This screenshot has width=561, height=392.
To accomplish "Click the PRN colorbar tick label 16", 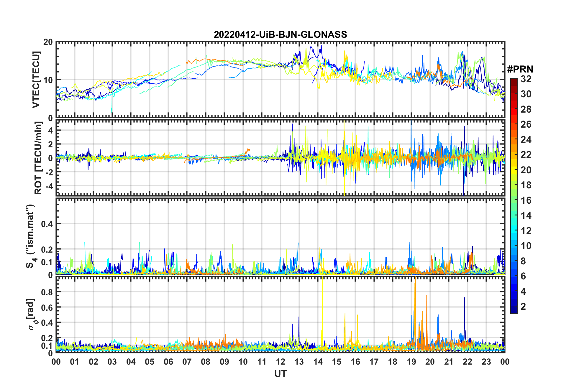I will (x=526, y=200).
